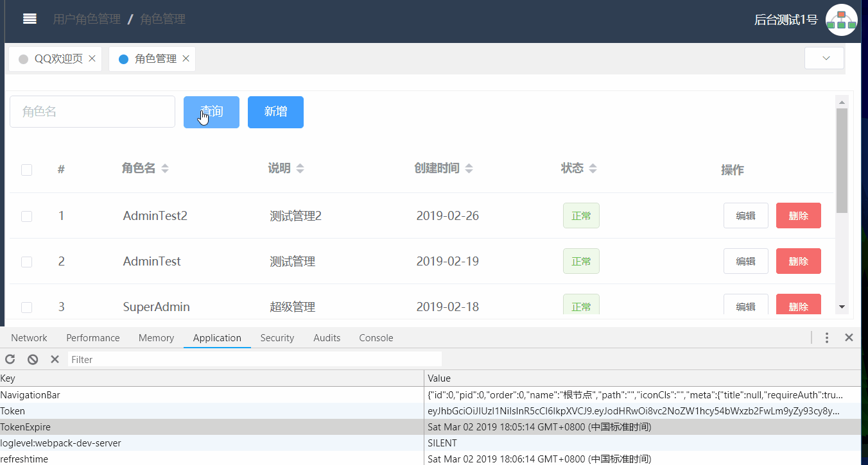The image size is (868, 465).
Task: Click the scrollbar up arrow
Action: [842, 101]
